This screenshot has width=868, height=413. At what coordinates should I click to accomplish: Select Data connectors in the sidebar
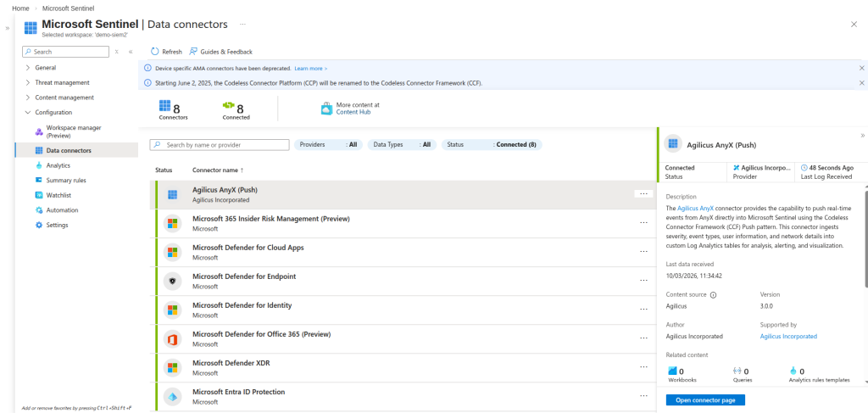coord(76,151)
